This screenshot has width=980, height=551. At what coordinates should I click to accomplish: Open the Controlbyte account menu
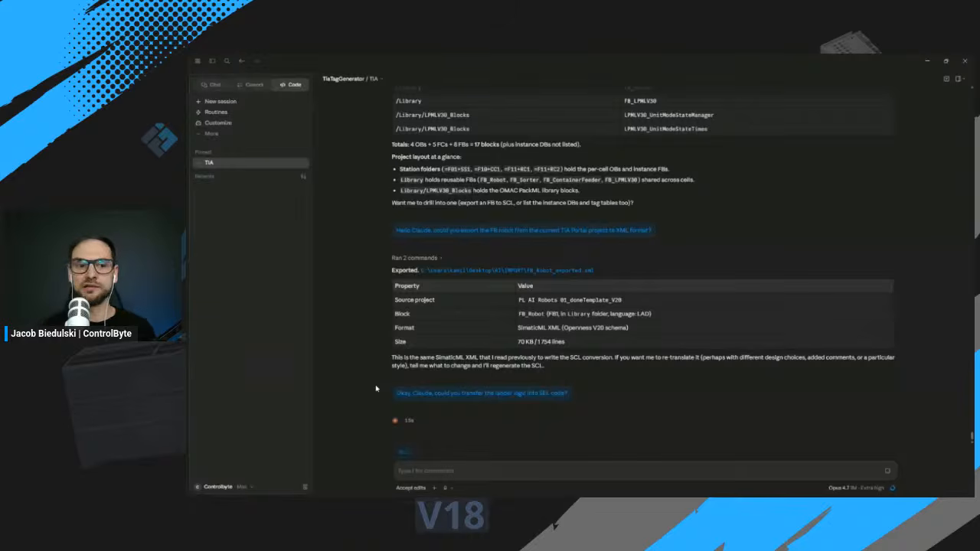pyautogui.click(x=224, y=487)
